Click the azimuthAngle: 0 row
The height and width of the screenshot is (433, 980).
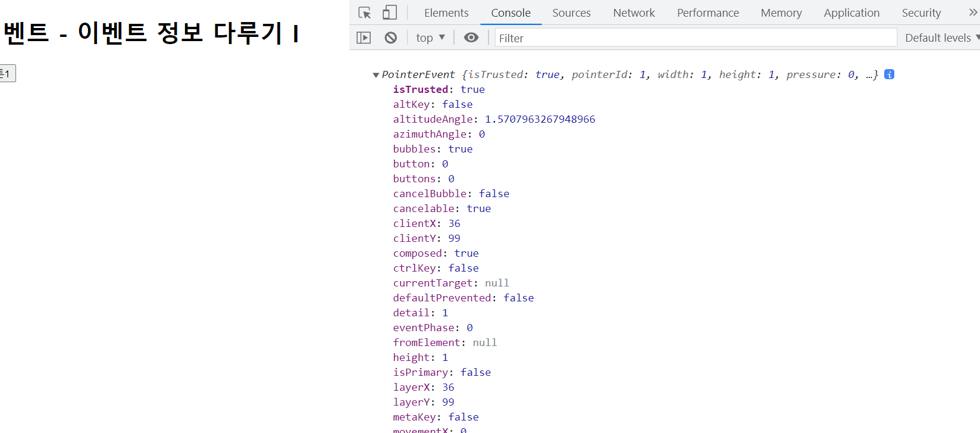(x=439, y=134)
